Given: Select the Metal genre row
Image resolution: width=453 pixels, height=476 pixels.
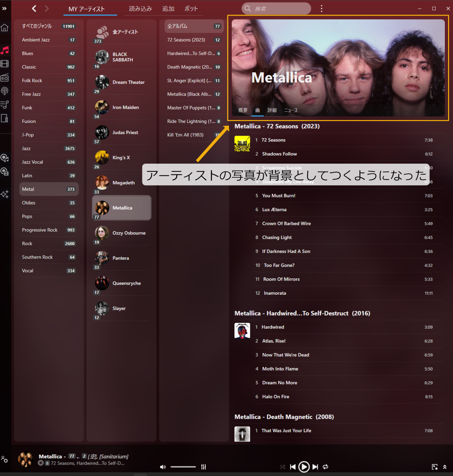Looking at the screenshot, I should coord(49,189).
